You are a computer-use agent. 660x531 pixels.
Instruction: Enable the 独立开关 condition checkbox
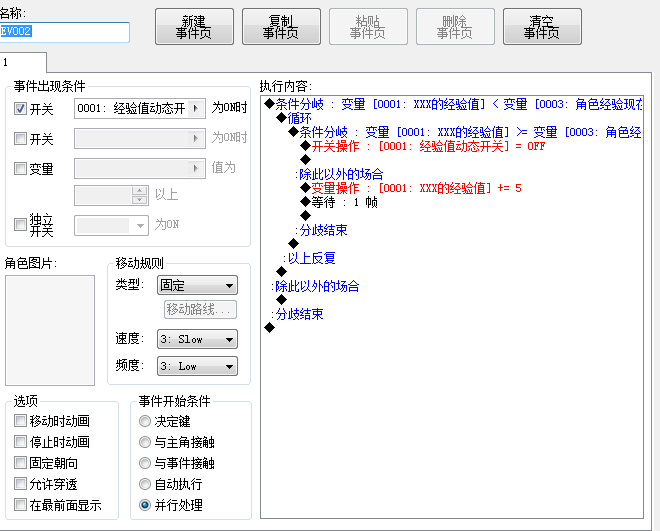[20, 224]
